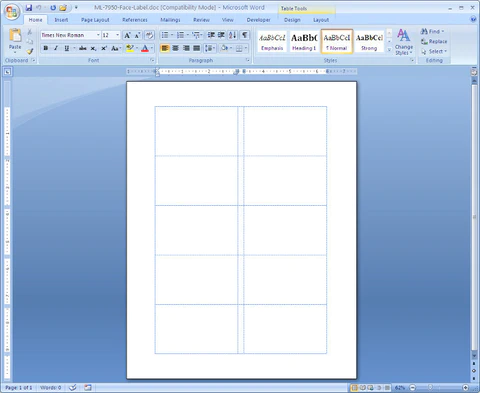Cut selection with the scissors icon
Screen dimensions: 480x393
pyautogui.click(x=30, y=32)
